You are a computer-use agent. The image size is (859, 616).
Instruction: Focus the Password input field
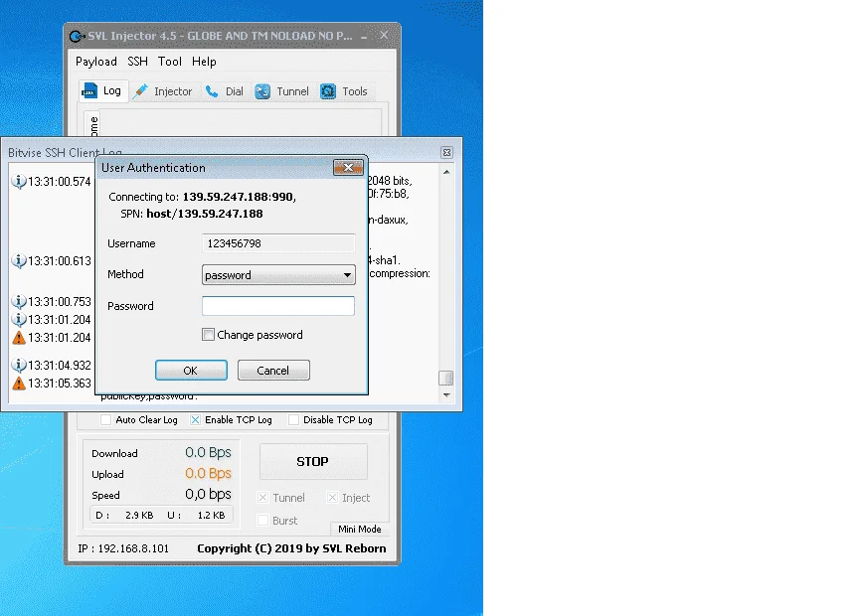(278, 306)
